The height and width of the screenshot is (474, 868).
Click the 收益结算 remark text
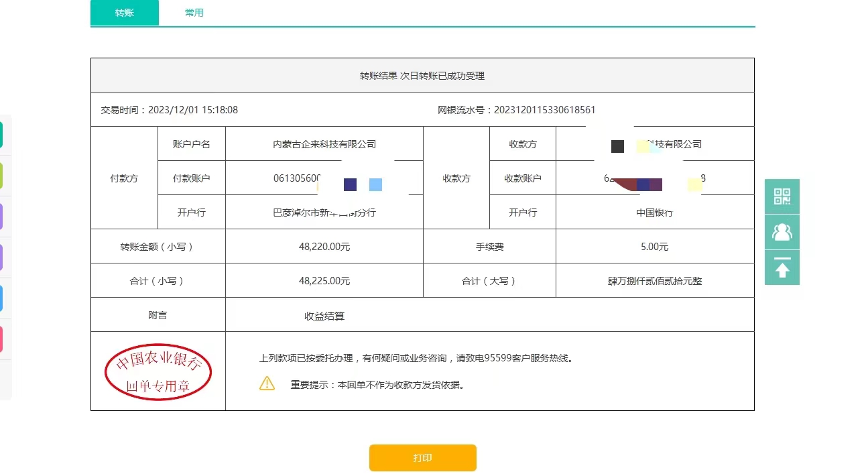click(324, 316)
